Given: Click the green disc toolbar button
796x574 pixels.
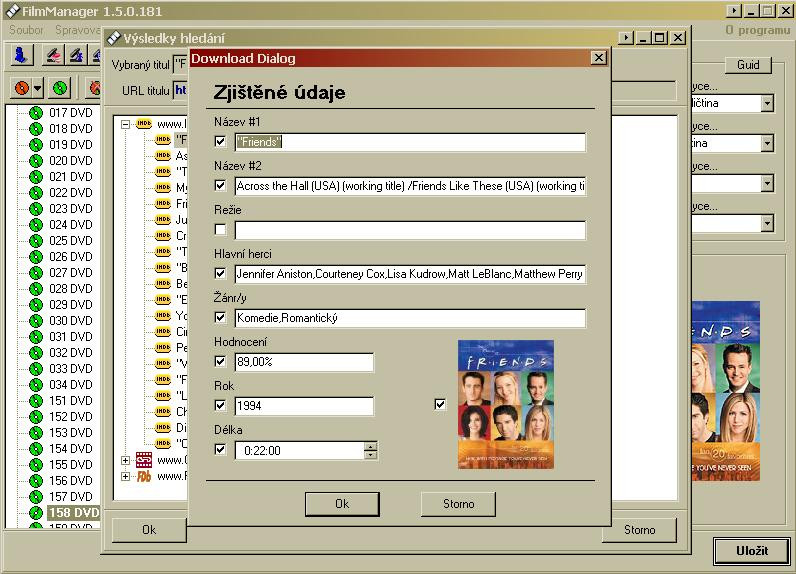Looking at the screenshot, I should point(60,88).
